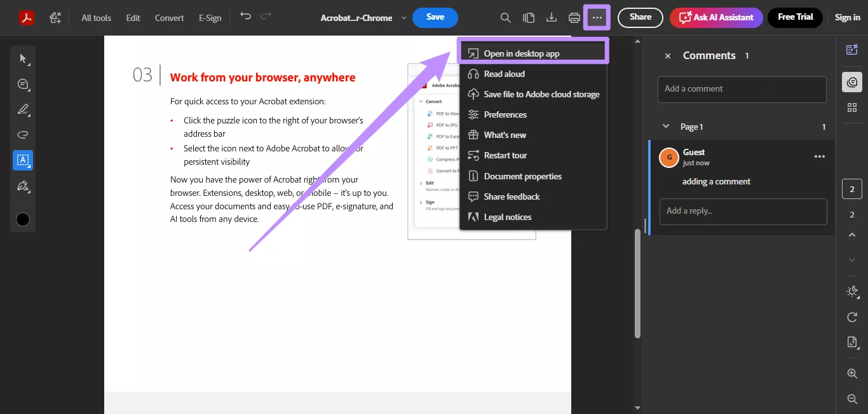Start a Free Trial
Viewport: 868px width, 414px height.
pyautogui.click(x=795, y=17)
